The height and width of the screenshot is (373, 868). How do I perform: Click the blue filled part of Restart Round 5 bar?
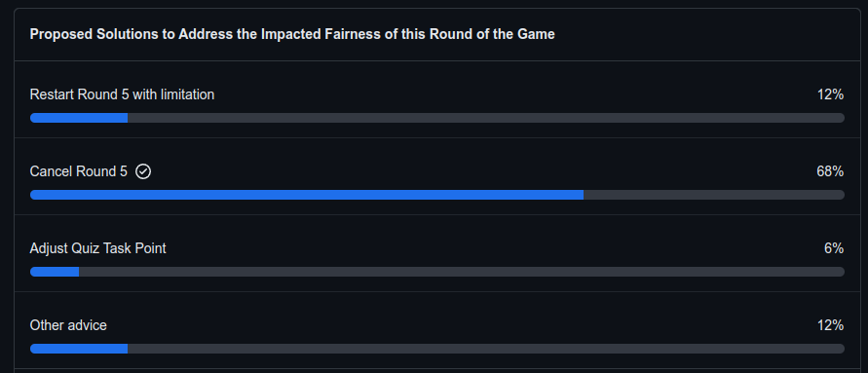[79, 118]
